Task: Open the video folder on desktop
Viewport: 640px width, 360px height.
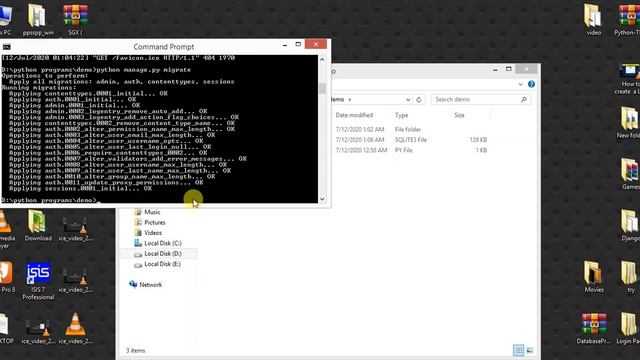Action: click(593, 19)
